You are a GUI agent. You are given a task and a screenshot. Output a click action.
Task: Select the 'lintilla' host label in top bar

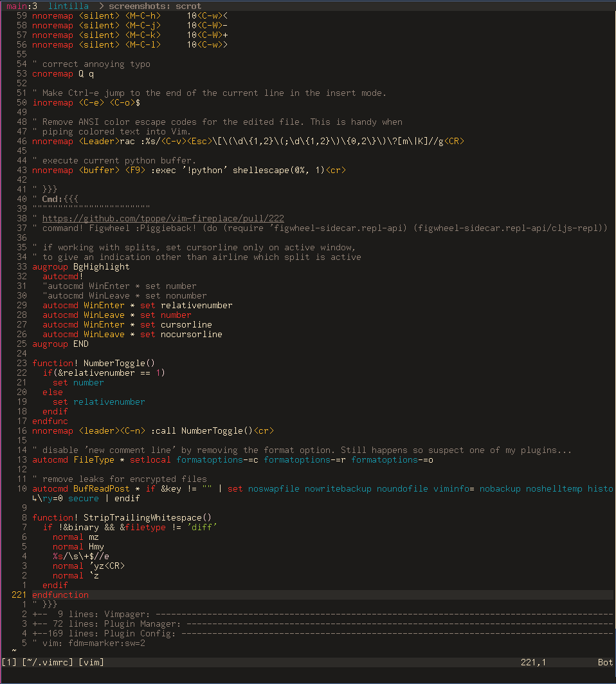click(68, 6)
